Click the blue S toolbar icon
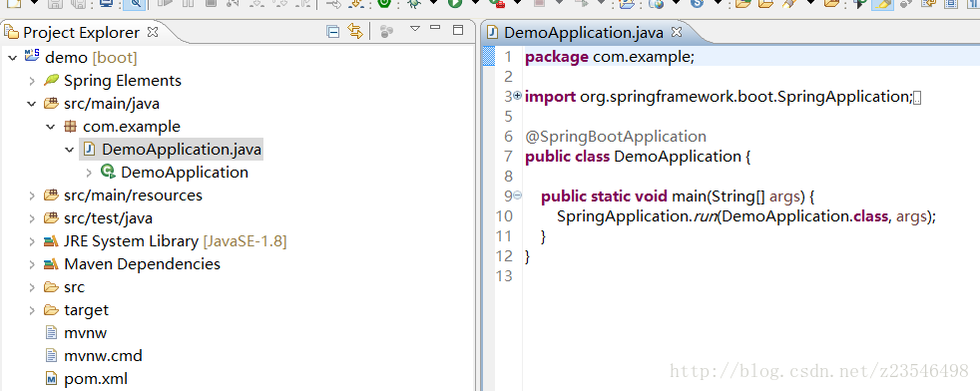Viewport: 980px width, 391px height. [x=697, y=4]
